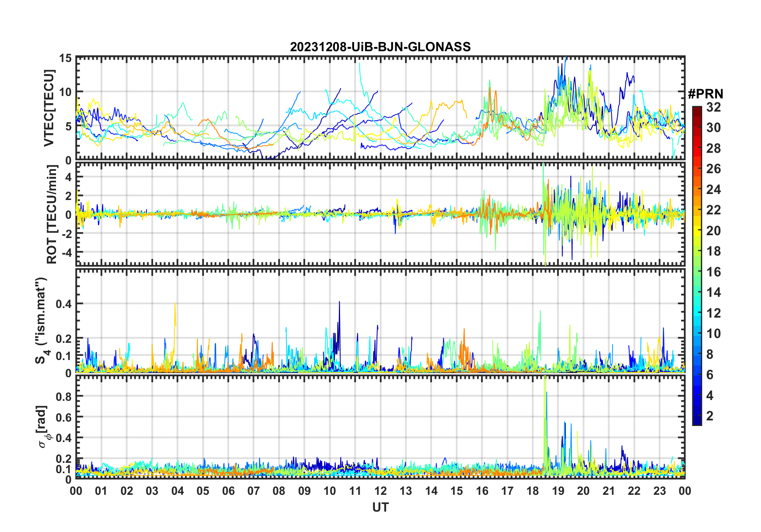Click colorbar tick label 32
Screen dimensions: 761x532
click(x=713, y=107)
